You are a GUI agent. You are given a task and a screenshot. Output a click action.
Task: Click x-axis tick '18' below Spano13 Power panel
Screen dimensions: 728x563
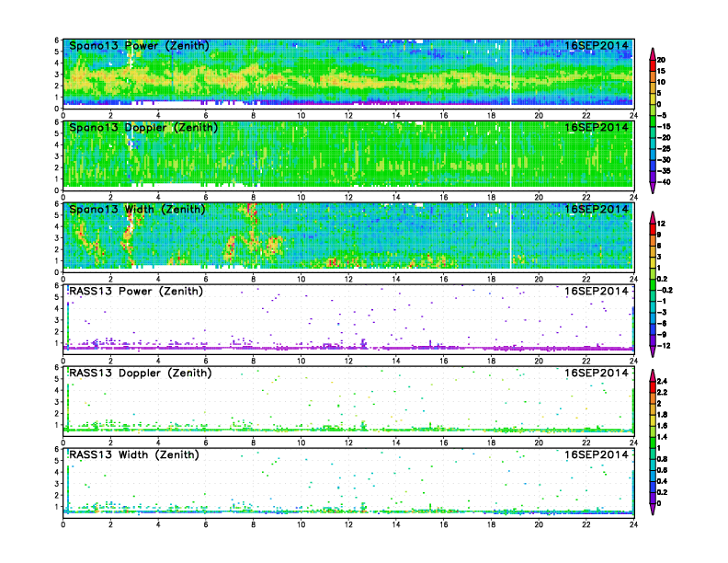click(491, 115)
